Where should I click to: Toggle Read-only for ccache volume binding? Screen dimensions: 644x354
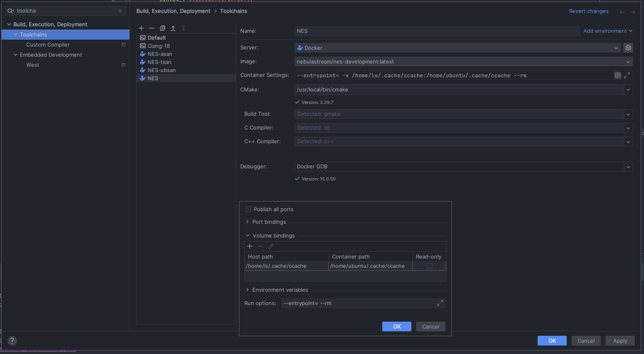point(430,266)
